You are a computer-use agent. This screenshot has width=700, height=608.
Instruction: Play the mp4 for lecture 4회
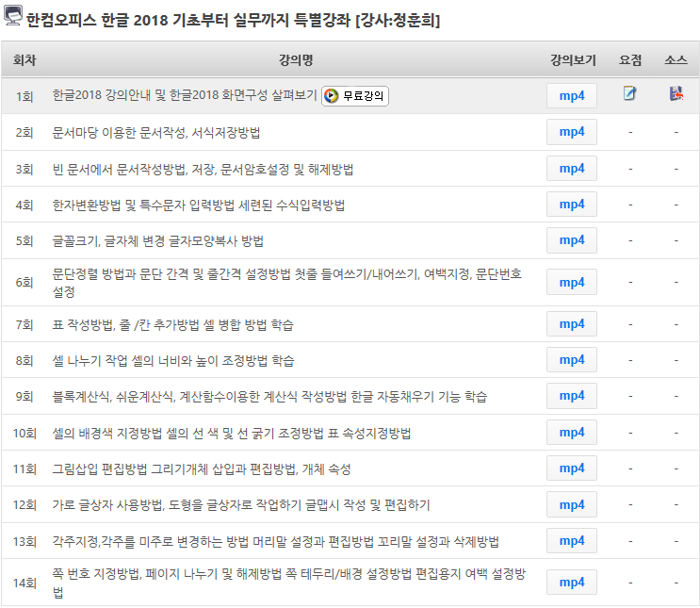(572, 205)
